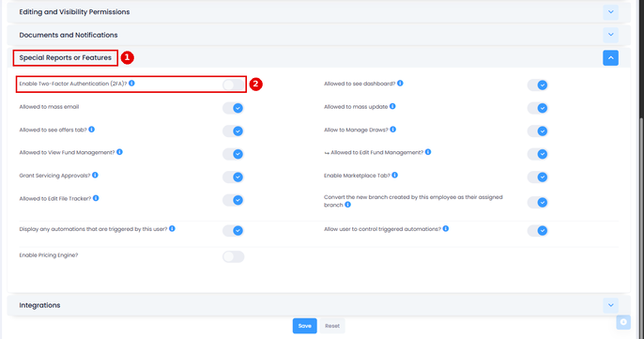Show info for convert new branch option
Image resolution: width=644 pixels, height=339 pixels.
(x=348, y=204)
